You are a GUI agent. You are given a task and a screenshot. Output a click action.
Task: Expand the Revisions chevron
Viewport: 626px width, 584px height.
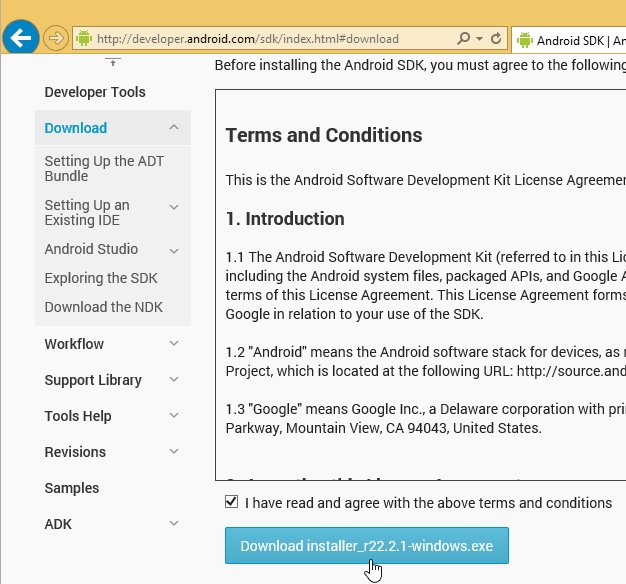174,451
